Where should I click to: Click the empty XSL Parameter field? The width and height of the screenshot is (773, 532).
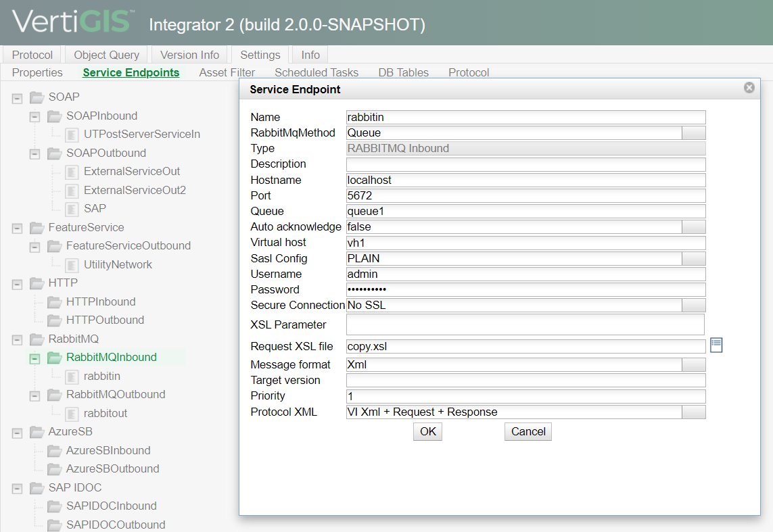tap(525, 324)
